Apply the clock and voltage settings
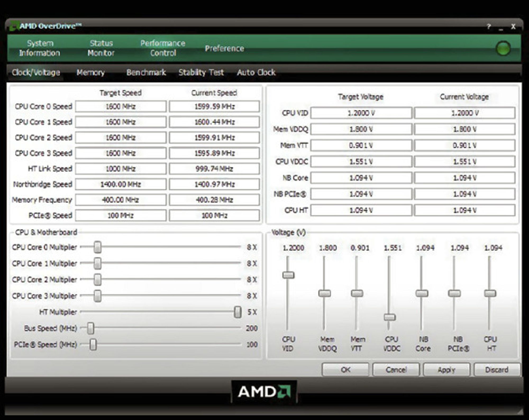The width and height of the screenshot is (529, 420). (446, 369)
